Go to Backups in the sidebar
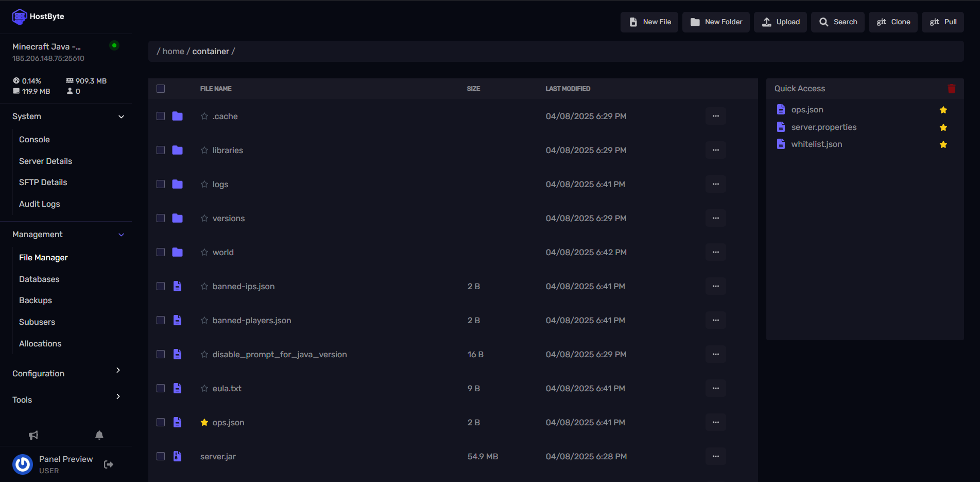This screenshot has width=980, height=482. 36,301
